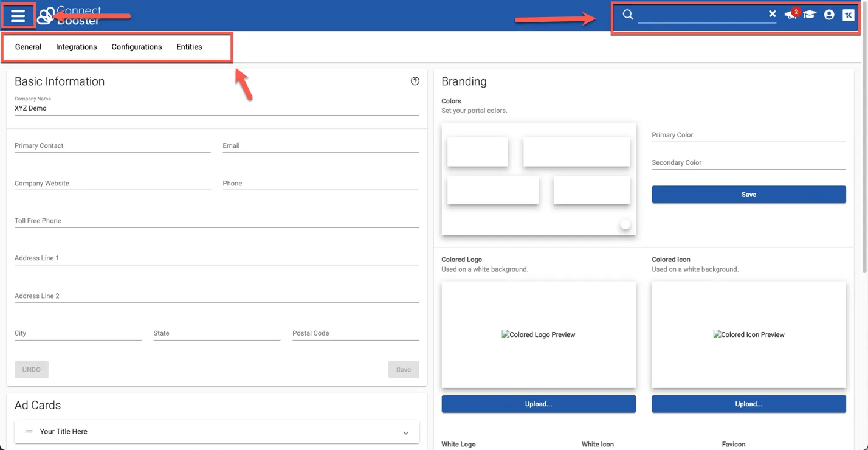Viewport: 868px width, 450px height.
Task: Click the search magnifier icon
Action: [628, 15]
